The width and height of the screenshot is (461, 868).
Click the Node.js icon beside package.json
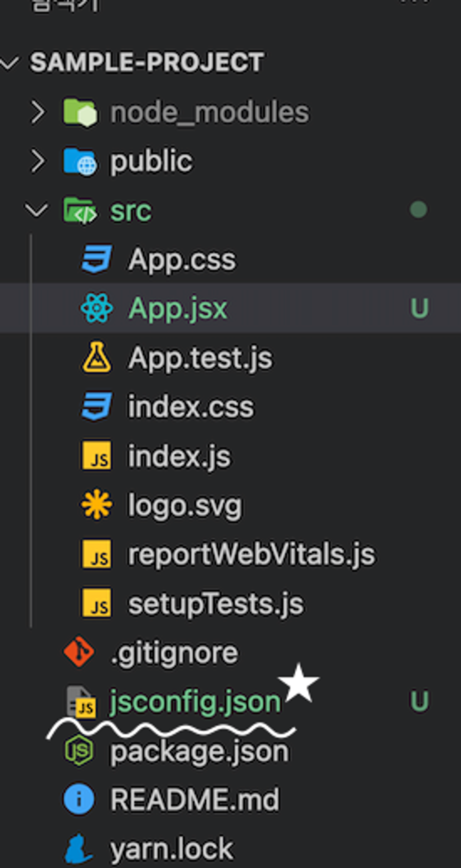(79, 750)
